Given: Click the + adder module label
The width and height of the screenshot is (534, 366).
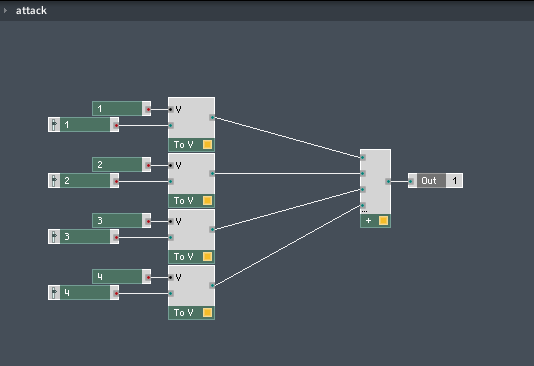Looking at the screenshot, I should (368, 221).
